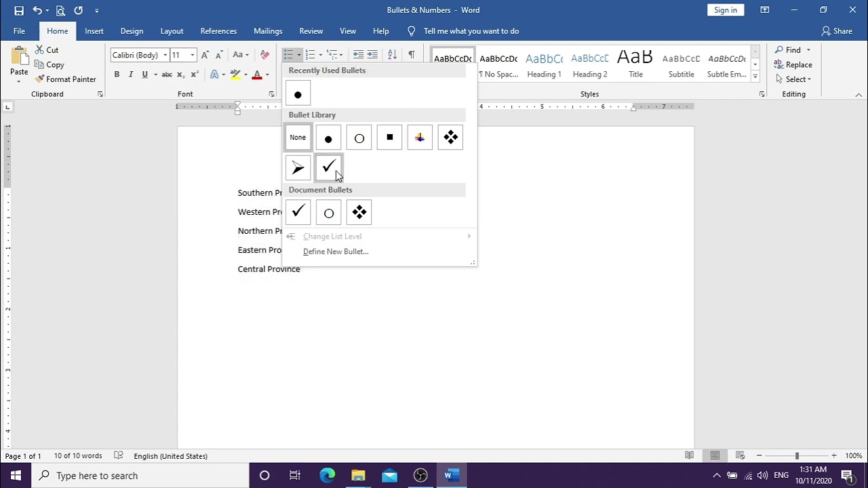Copy the selection to clipboard
This screenshot has height=488, width=868.
click(x=49, y=65)
